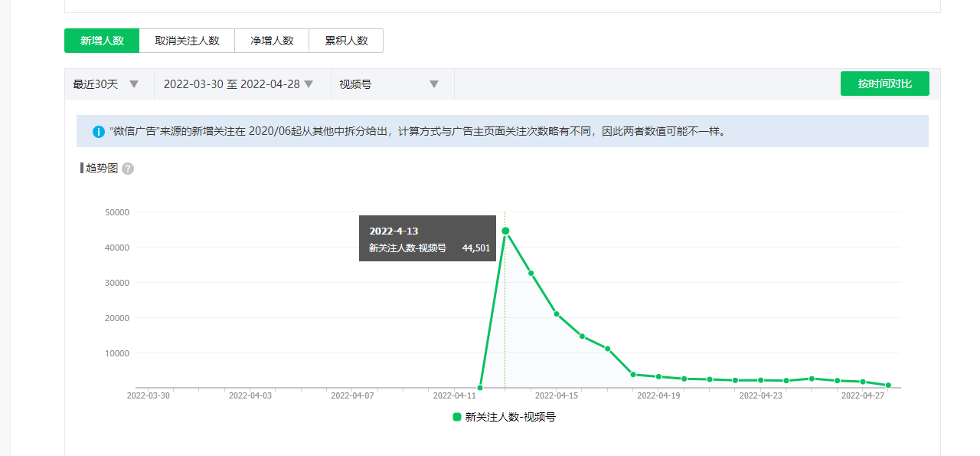Expand the 最近30天 time range dropdown

106,84
